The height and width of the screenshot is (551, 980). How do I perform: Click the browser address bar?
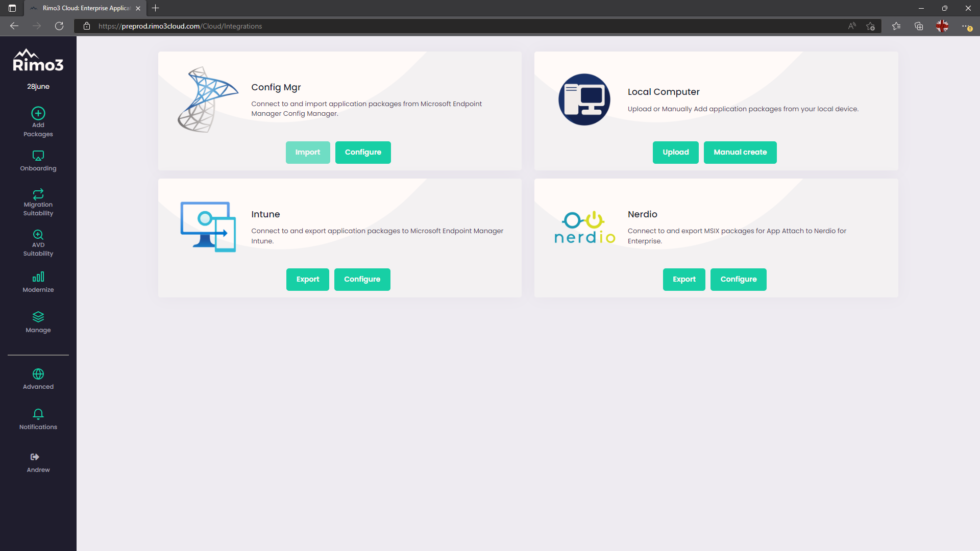click(x=459, y=26)
